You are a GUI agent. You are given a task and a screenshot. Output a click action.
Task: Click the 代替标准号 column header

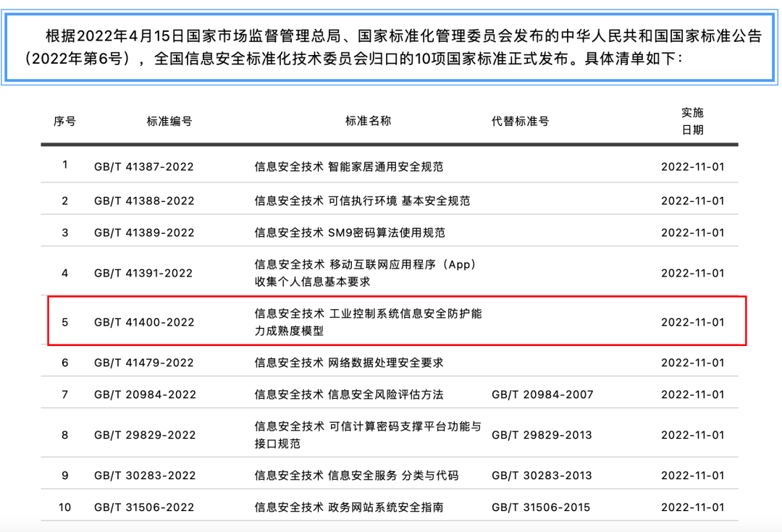pyautogui.click(x=520, y=122)
